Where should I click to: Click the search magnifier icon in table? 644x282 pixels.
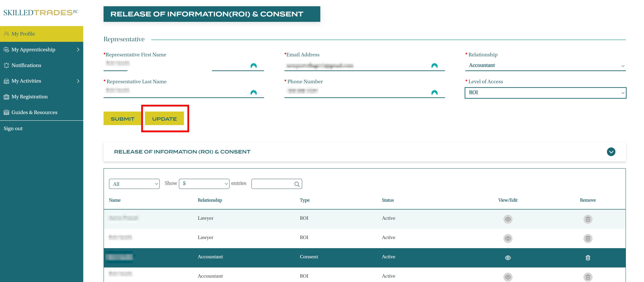coord(297,184)
